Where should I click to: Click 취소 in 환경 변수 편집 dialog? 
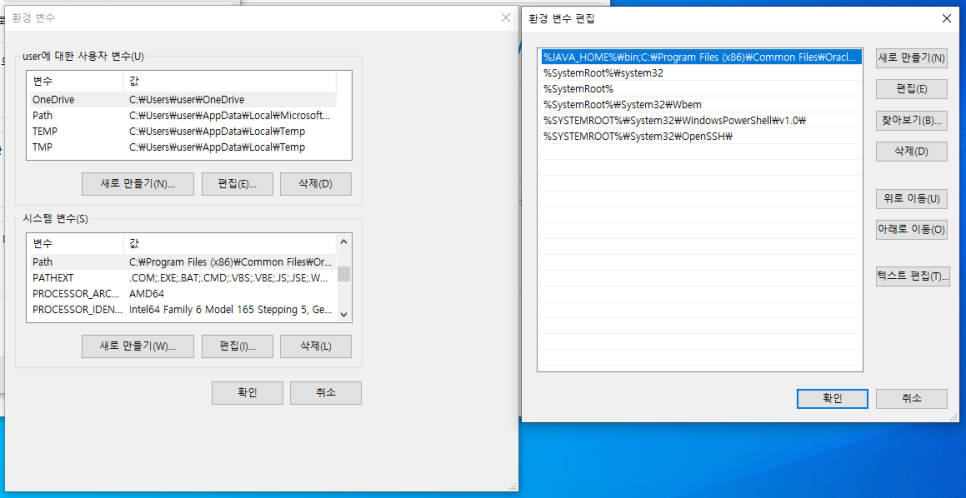tap(911, 398)
